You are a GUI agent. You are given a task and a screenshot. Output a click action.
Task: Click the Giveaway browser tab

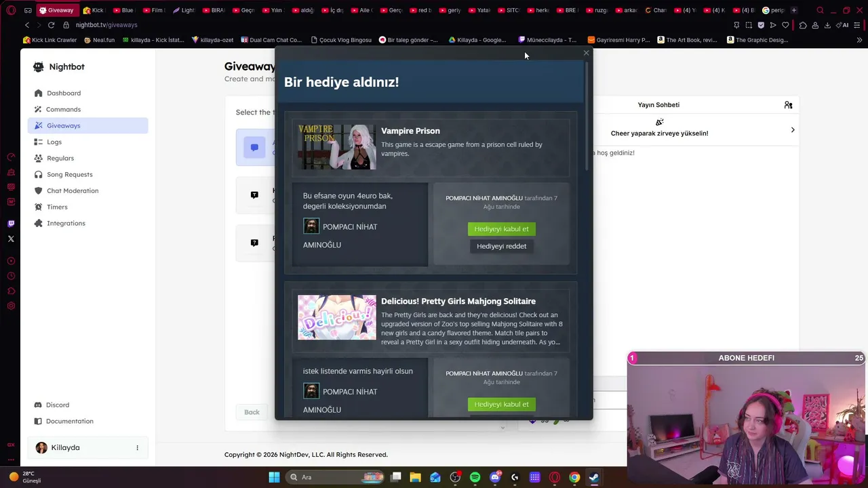tap(56, 10)
